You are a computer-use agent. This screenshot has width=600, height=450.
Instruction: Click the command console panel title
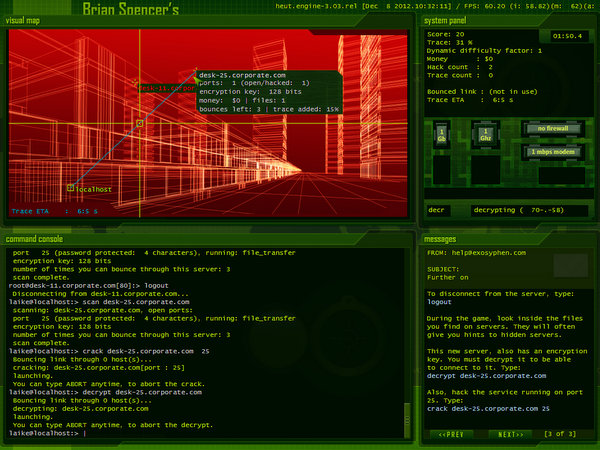click(x=34, y=239)
